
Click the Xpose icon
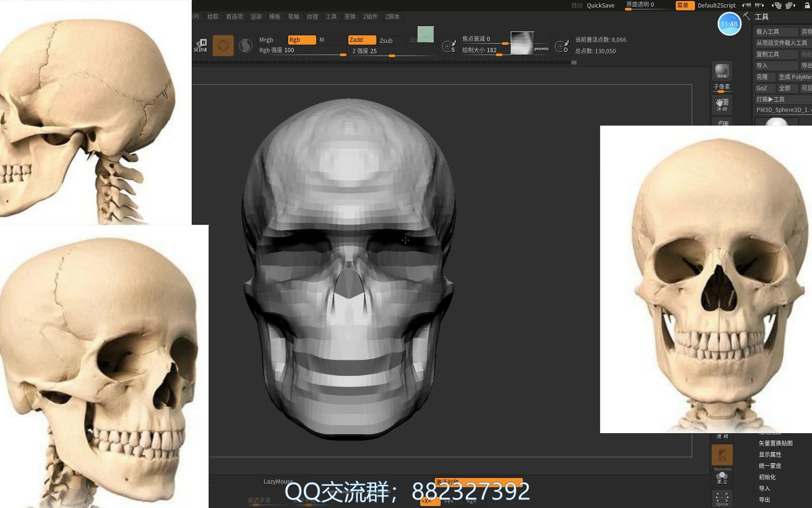click(x=722, y=499)
